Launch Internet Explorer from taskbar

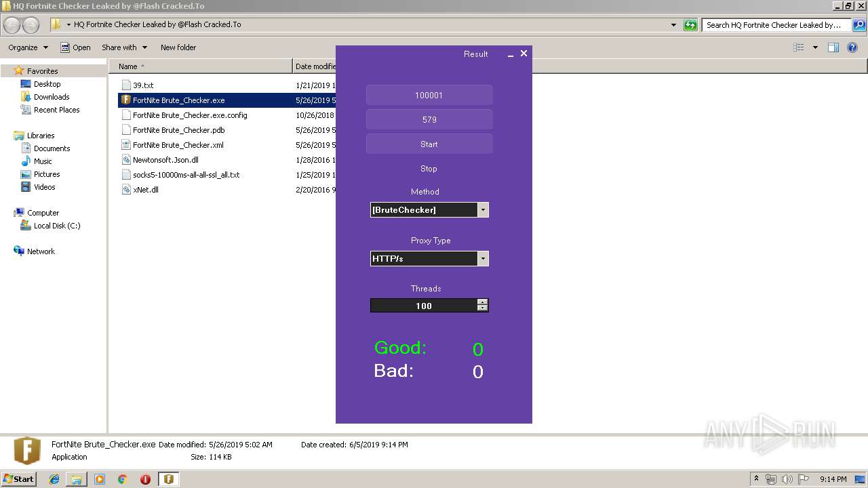pyautogui.click(x=54, y=479)
